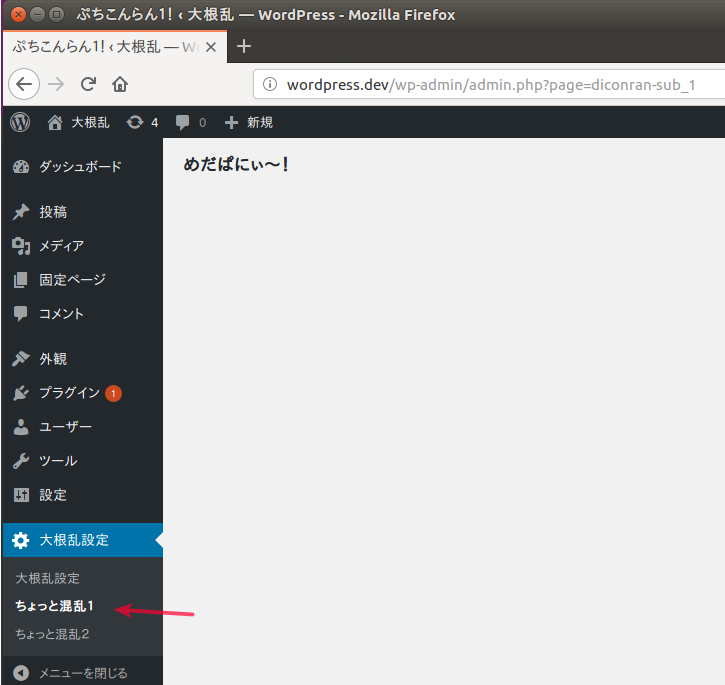
Task: Click the wrench icon beside ツール
Action: [21, 461]
